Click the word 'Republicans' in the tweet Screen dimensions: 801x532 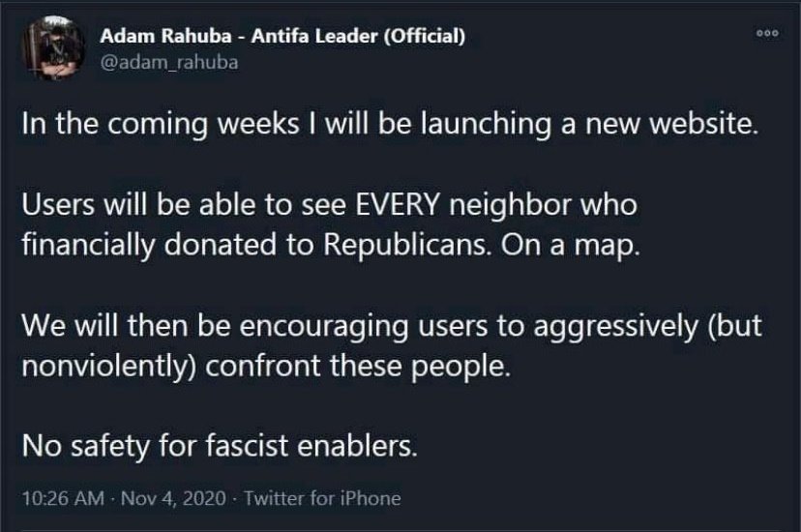click(404, 245)
